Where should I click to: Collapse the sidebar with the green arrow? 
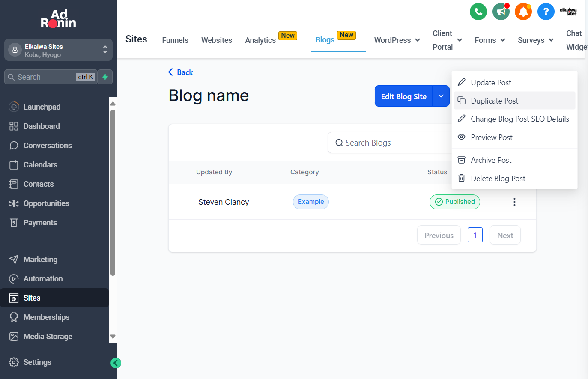116,363
